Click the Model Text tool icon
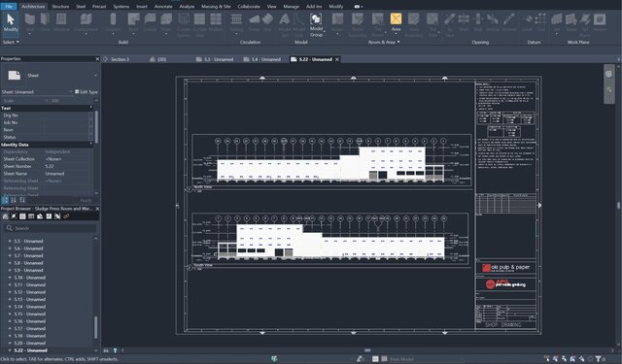The width and height of the screenshot is (622, 364). point(285,19)
